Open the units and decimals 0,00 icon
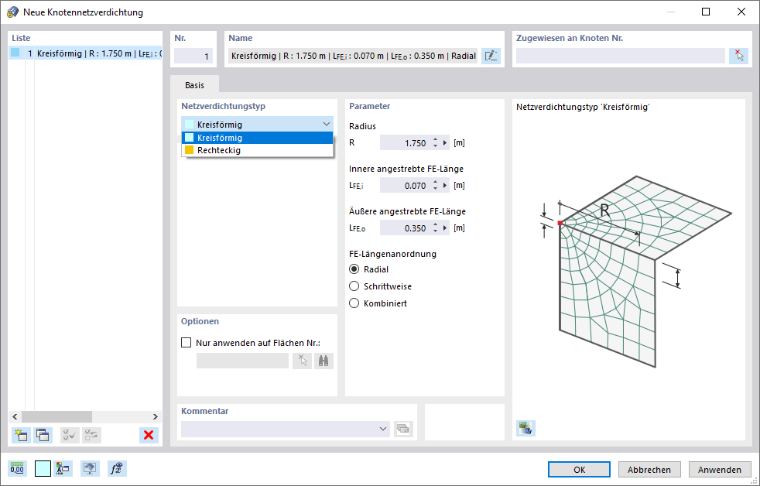Image resolution: width=760 pixels, height=486 pixels. click(17, 469)
